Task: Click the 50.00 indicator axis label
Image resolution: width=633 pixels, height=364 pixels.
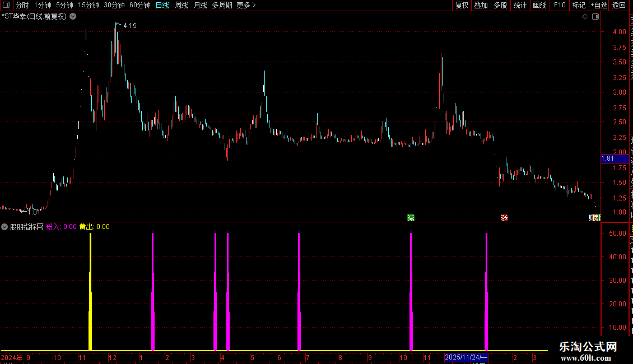Action: click(618, 234)
